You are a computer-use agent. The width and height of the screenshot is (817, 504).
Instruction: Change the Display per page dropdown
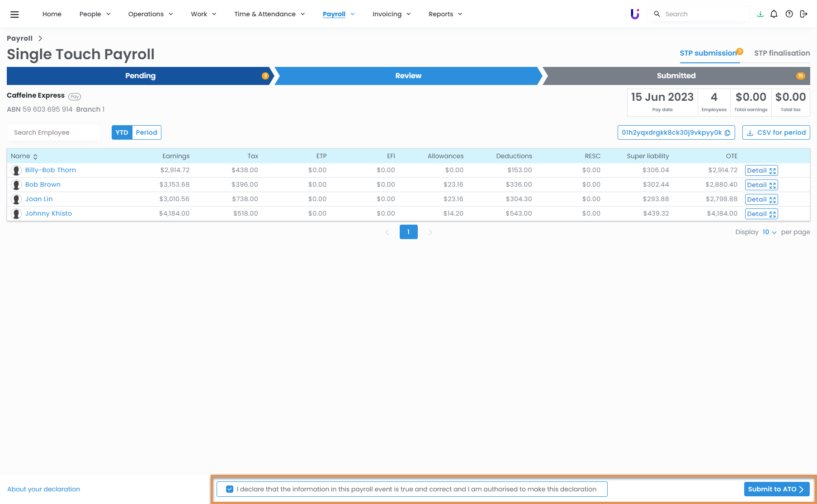coord(769,232)
